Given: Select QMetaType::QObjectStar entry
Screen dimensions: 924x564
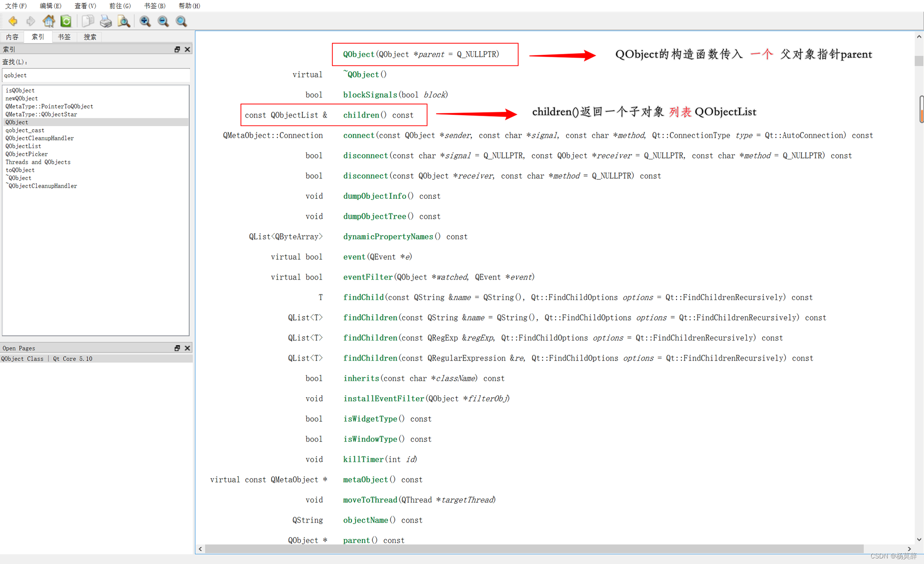Looking at the screenshot, I should (x=41, y=114).
